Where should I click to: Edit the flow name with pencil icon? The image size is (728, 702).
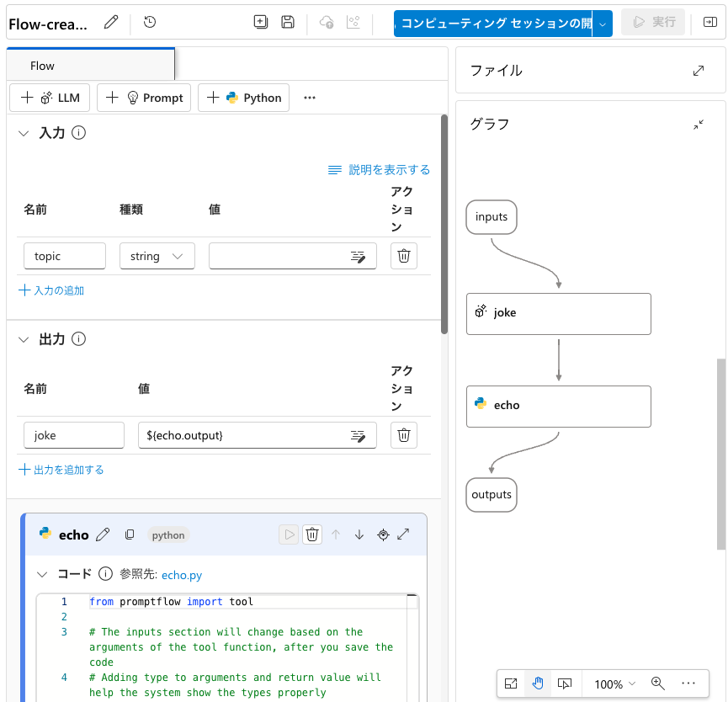[x=111, y=22]
